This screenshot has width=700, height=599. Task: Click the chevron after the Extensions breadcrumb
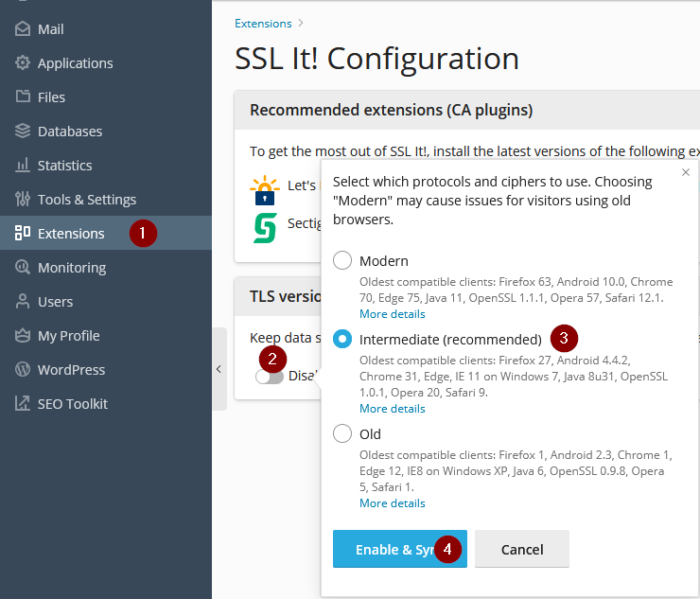point(301,23)
